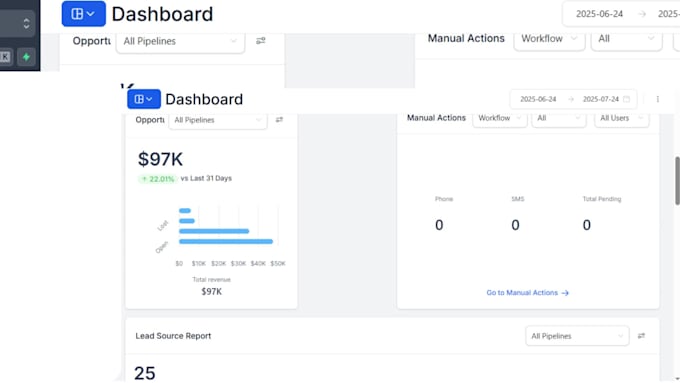
Task: Click the $97K value under Total revenue
Action: pyautogui.click(x=212, y=292)
